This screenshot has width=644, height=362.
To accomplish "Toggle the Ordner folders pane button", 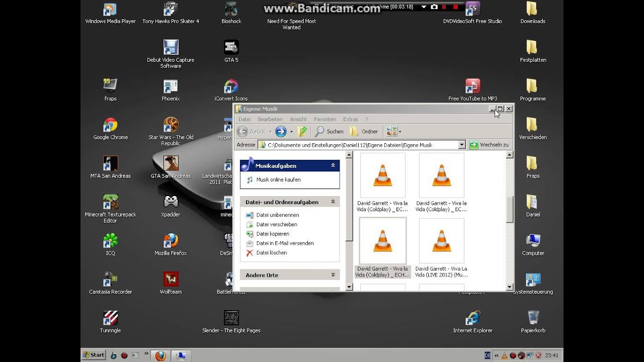I will pos(364,132).
